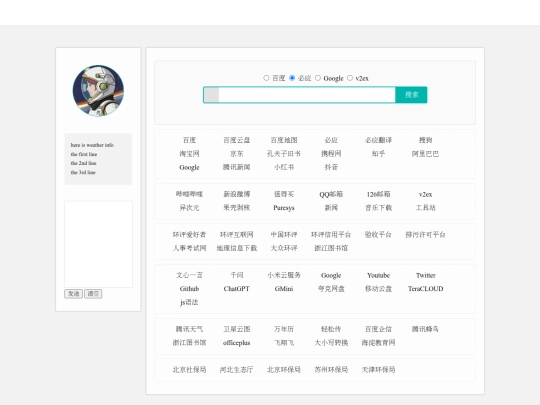Image resolution: width=540 pixels, height=405 pixels.
Task: Open the 抖音 link
Action: click(331, 167)
